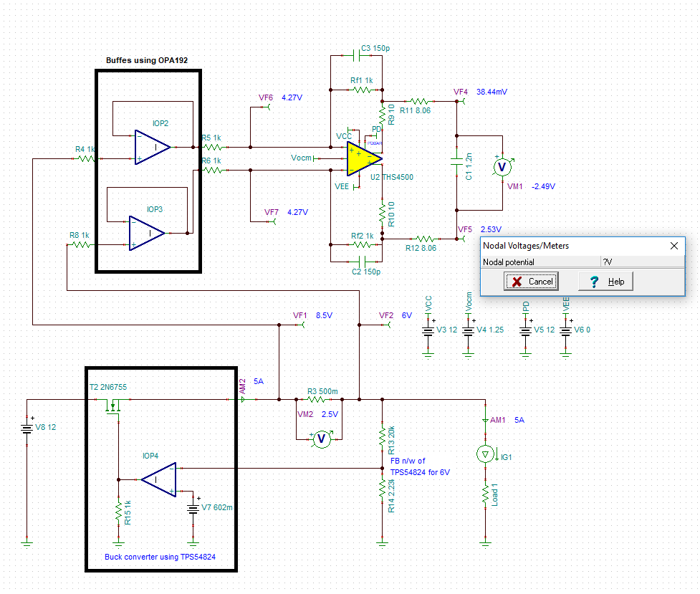Click the 'Buffes using OPA192' title text
Viewport: 700px width, 594px height.
click(x=147, y=60)
